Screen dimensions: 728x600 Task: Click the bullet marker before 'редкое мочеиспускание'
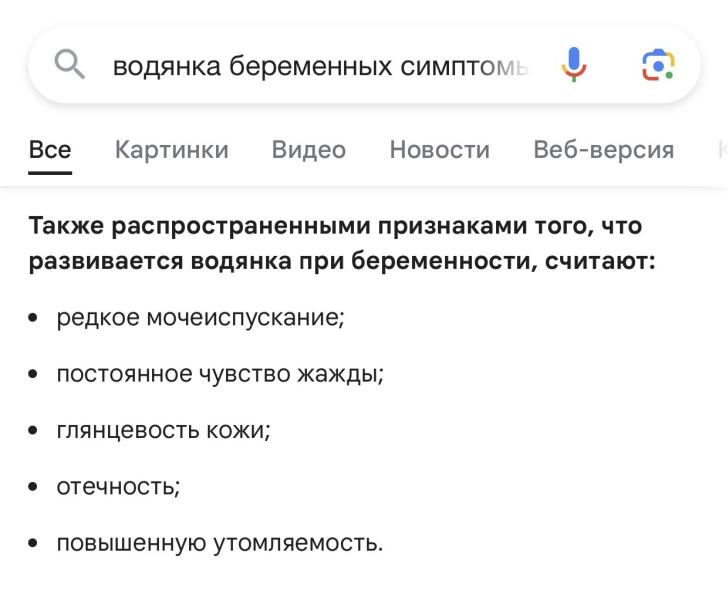point(34,318)
